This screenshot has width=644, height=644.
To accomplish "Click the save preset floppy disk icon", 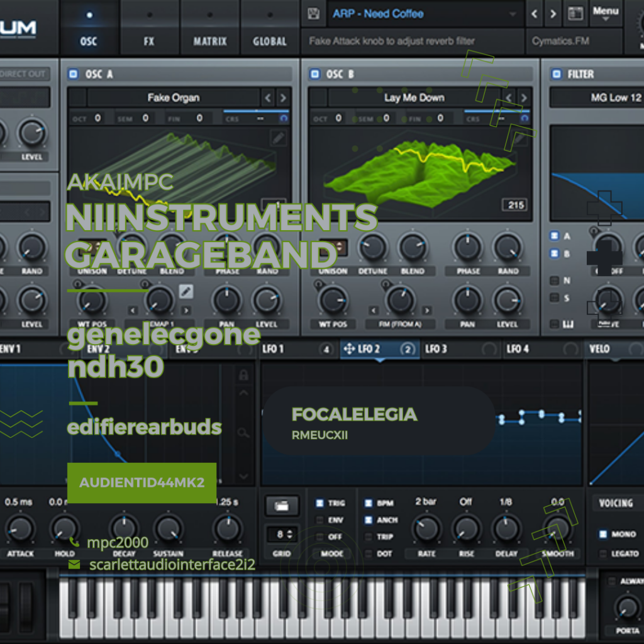I will coord(313,14).
